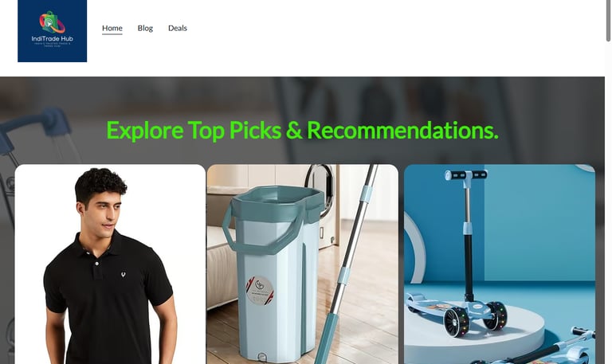
Task: Open the mop bucket product card
Action: [x=303, y=264]
